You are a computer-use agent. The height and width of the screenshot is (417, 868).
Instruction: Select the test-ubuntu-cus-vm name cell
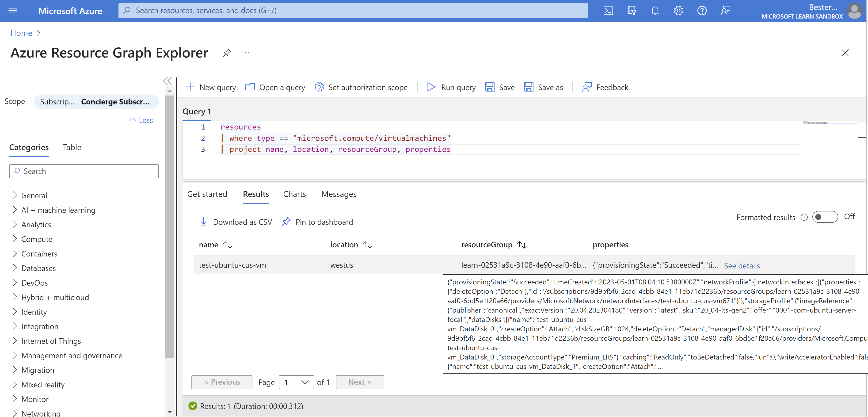[x=232, y=265]
